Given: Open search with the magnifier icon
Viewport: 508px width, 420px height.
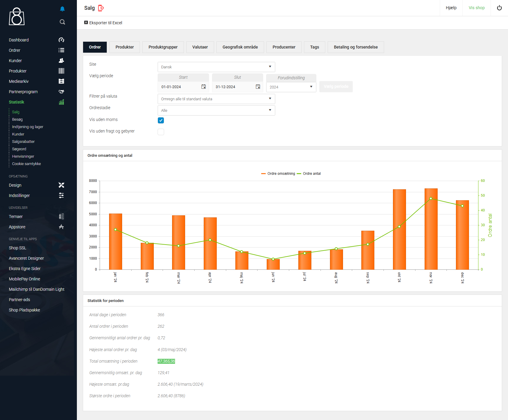Looking at the screenshot, I should pos(62,22).
